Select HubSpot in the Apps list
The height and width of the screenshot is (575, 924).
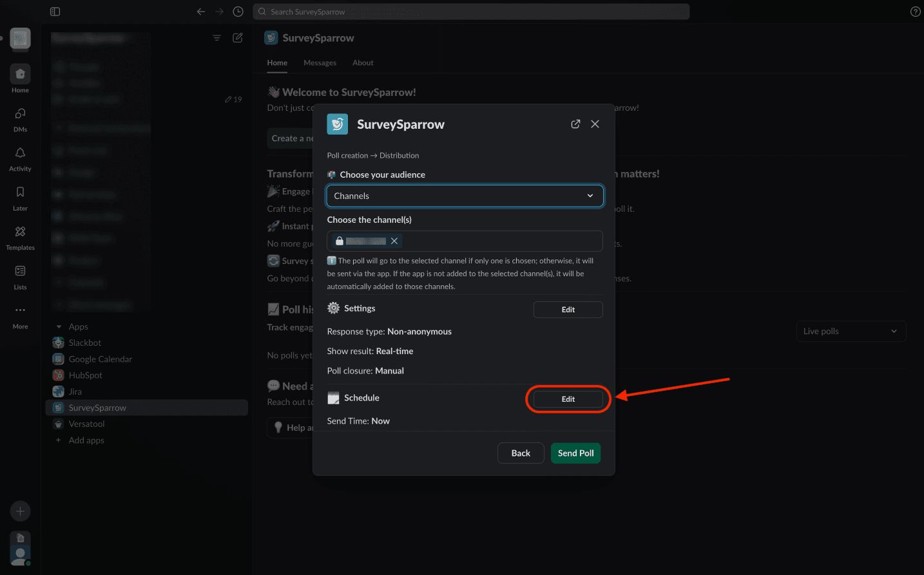pyautogui.click(x=86, y=375)
